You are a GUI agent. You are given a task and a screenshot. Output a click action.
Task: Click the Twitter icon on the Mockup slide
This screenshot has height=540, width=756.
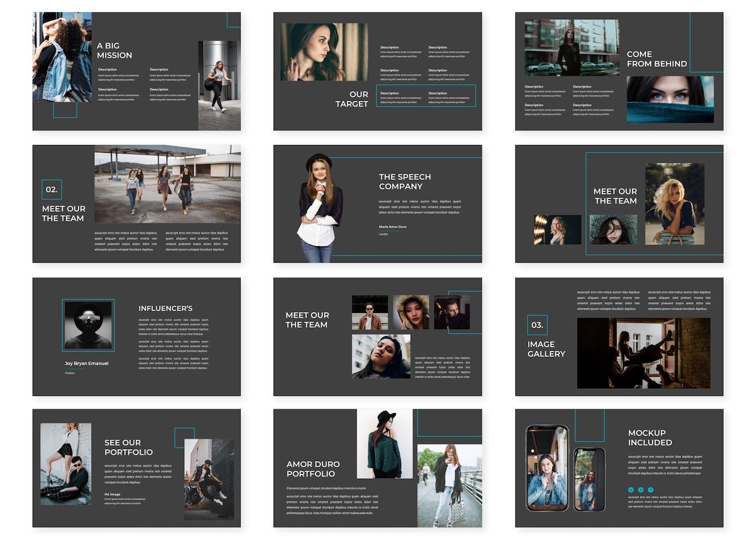(x=651, y=489)
